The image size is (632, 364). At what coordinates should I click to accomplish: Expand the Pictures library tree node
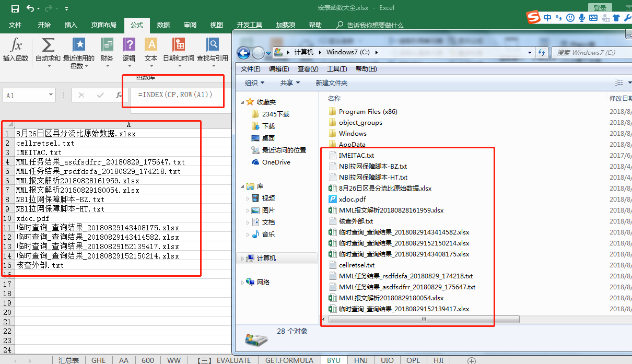tap(248, 210)
